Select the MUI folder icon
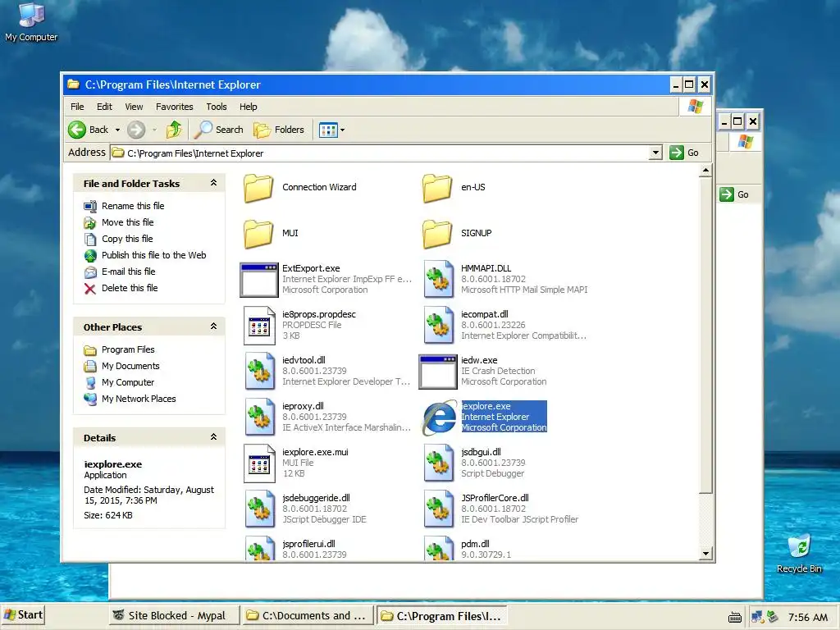 click(258, 234)
